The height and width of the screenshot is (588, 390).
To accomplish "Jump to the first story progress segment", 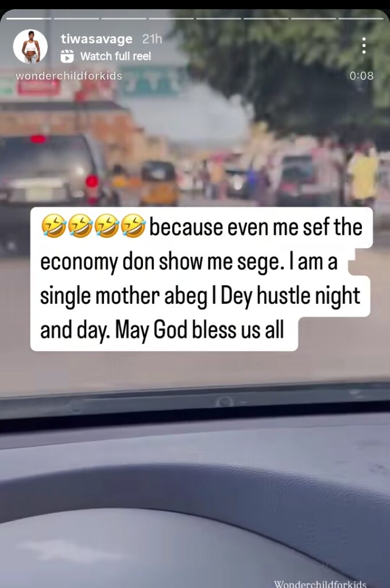I will pyautogui.click(x=29, y=18).
